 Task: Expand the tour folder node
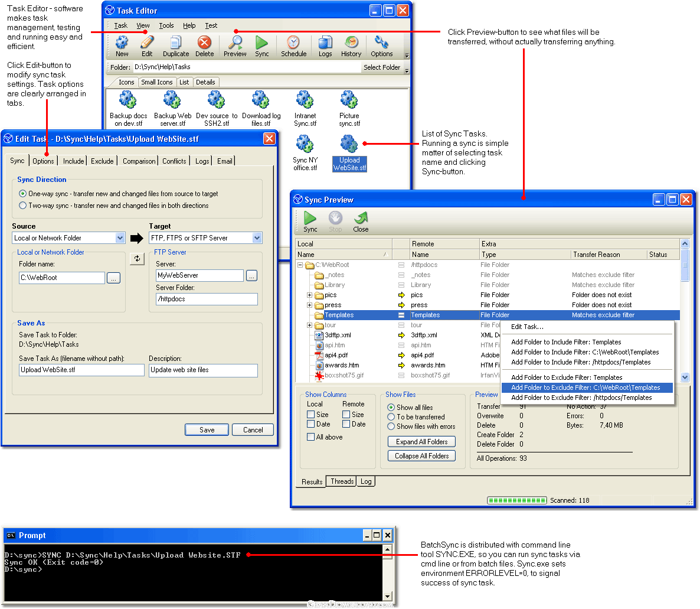click(x=309, y=325)
